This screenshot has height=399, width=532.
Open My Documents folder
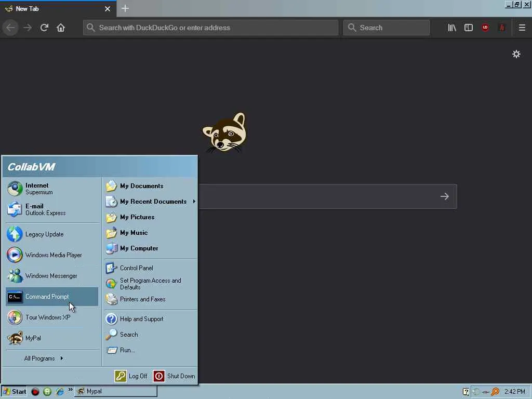click(151, 186)
